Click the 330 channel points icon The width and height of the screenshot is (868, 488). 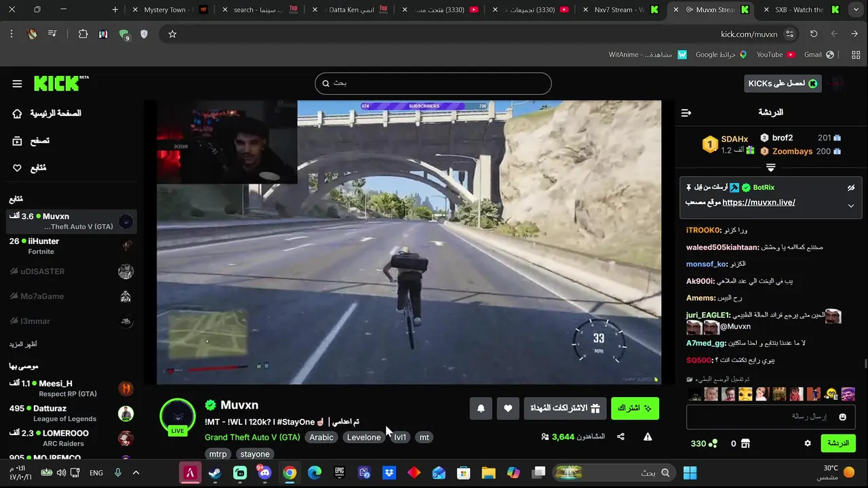point(713,443)
